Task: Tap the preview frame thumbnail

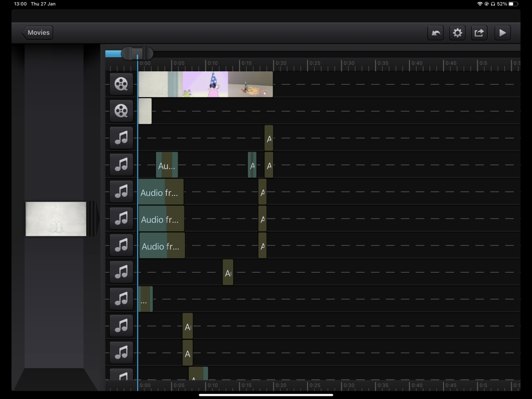Action: pyautogui.click(x=56, y=219)
